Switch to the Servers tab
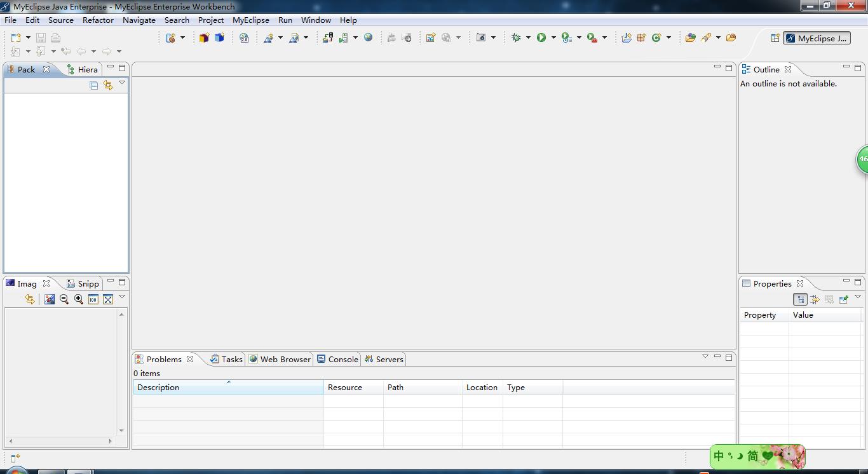The image size is (868, 474). (384, 359)
